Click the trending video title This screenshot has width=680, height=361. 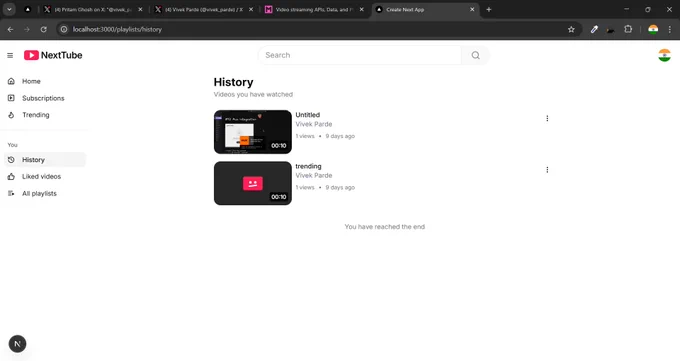(x=308, y=166)
